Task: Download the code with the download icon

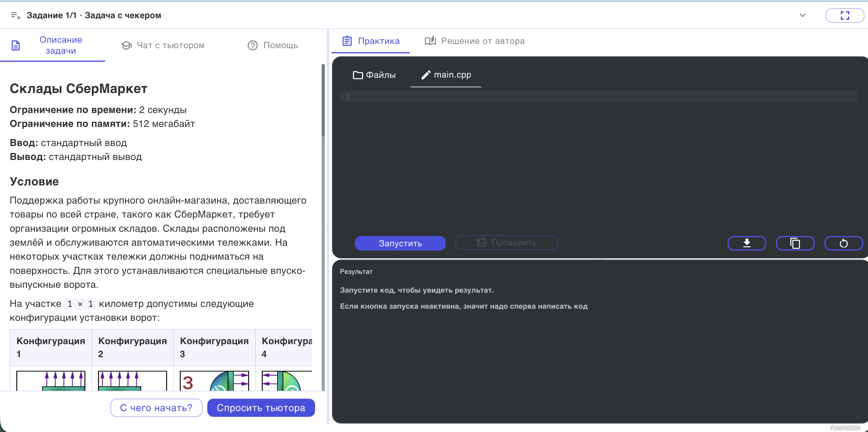Action: (747, 243)
